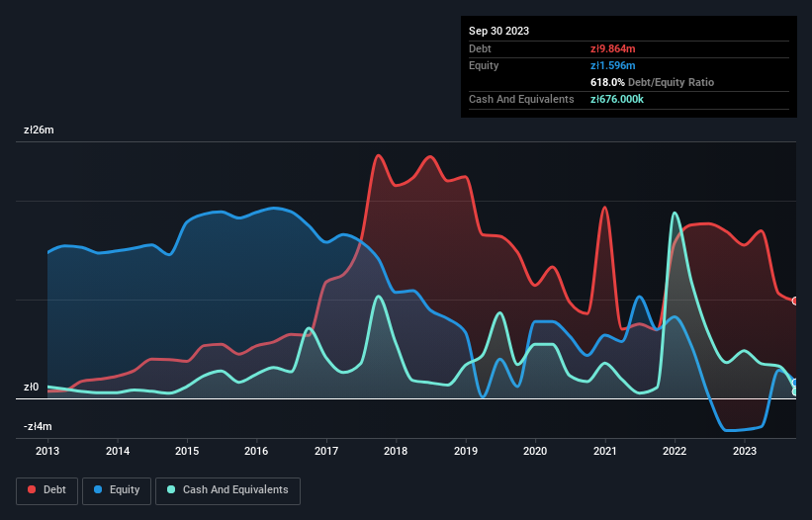This screenshot has width=812, height=520.
Task: Click the teal Cash legend dot
Action: point(171,489)
